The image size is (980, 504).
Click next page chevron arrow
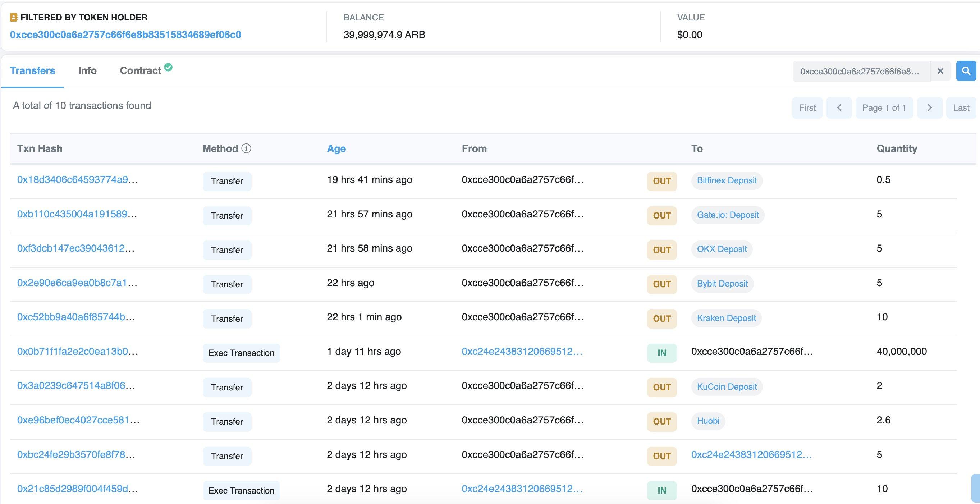pyautogui.click(x=929, y=107)
